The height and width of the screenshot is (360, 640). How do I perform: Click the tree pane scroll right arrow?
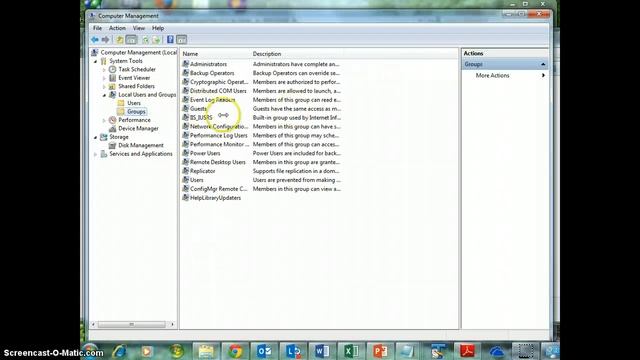172,324
